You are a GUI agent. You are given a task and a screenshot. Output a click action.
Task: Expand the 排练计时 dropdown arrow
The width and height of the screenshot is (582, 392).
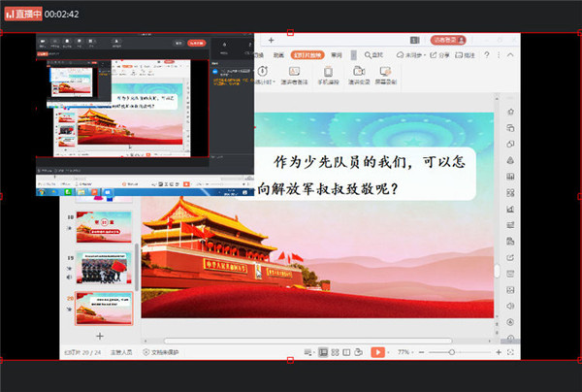pyautogui.click(x=274, y=82)
